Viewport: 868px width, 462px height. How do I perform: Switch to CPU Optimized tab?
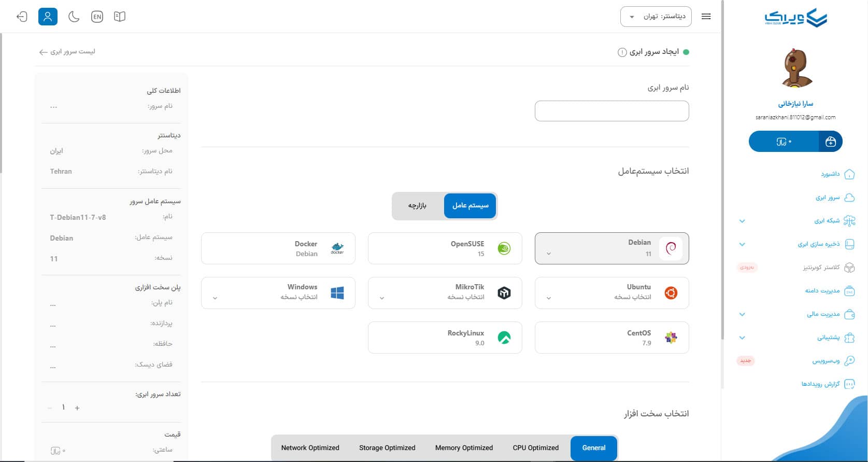tap(535, 448)
